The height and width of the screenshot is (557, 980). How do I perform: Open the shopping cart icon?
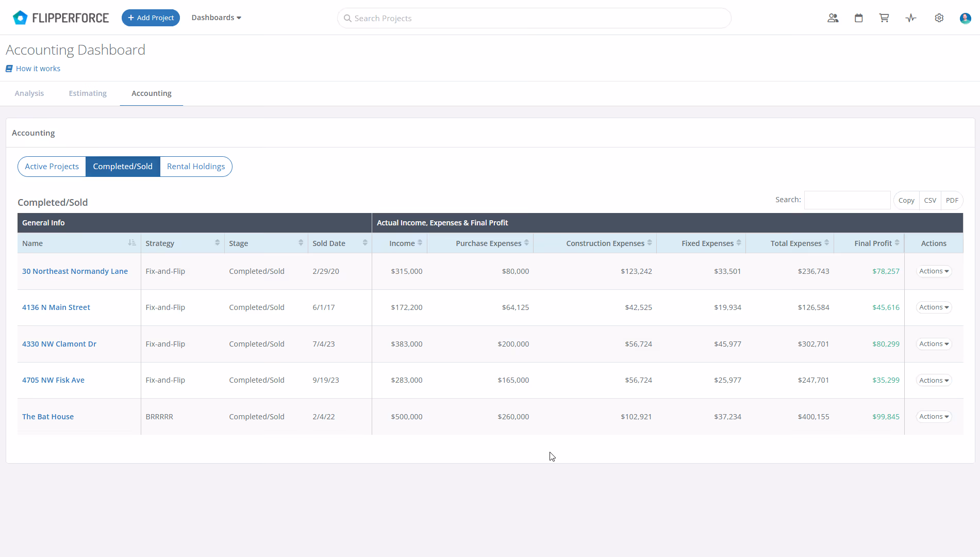point(884,18)
